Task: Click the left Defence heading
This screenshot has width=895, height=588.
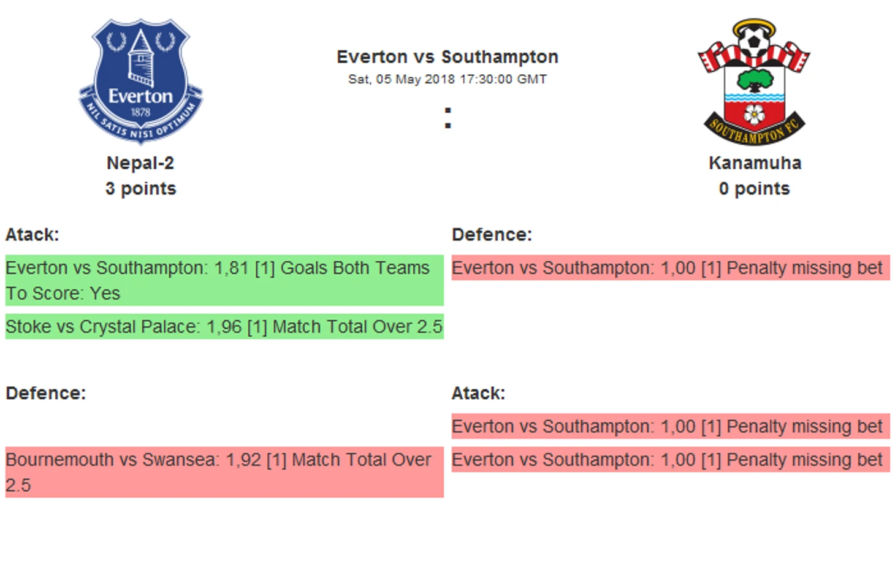Action: coord(46,393)
